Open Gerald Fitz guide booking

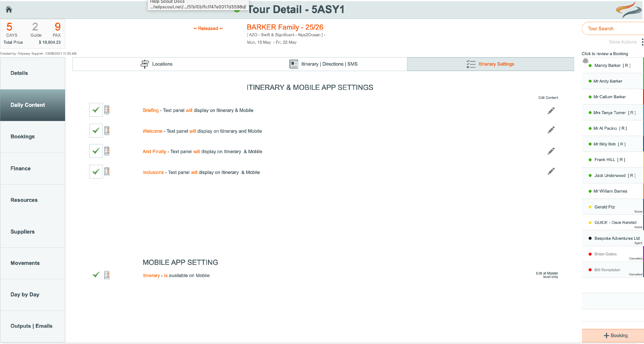click(x=612, y=207)
